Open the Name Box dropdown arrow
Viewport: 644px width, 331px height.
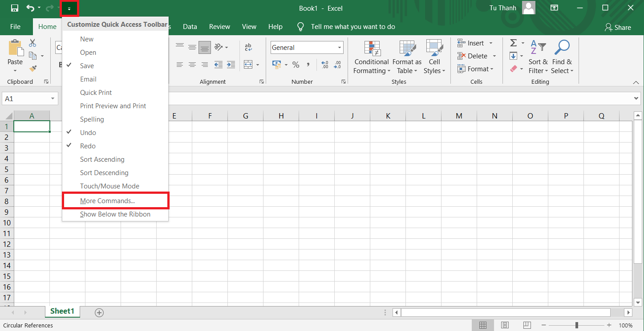53,99
